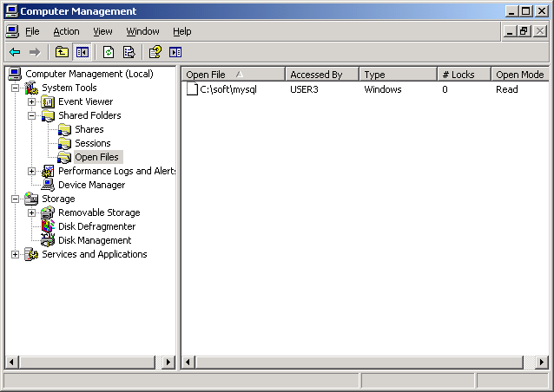Expand the Event Viewer node

coord(31,102)
